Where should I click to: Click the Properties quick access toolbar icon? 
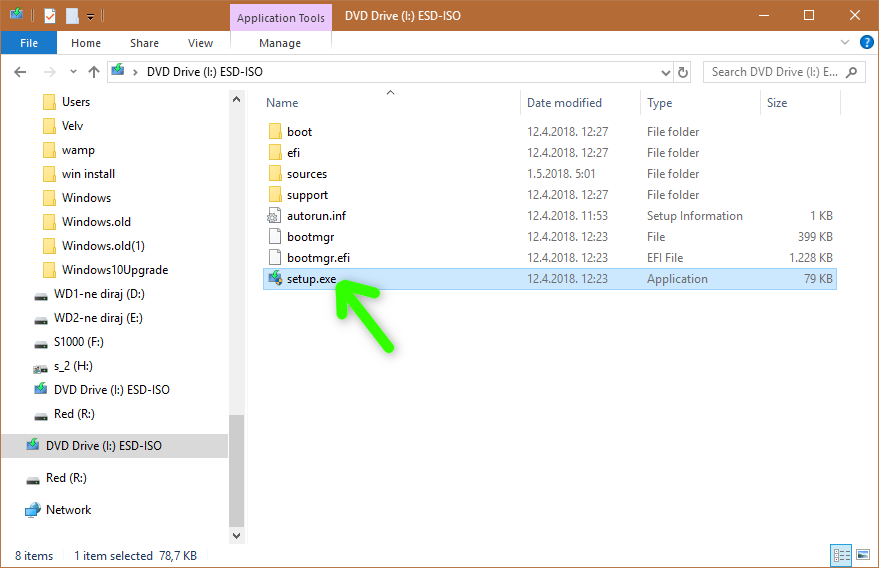pos(50,16)
